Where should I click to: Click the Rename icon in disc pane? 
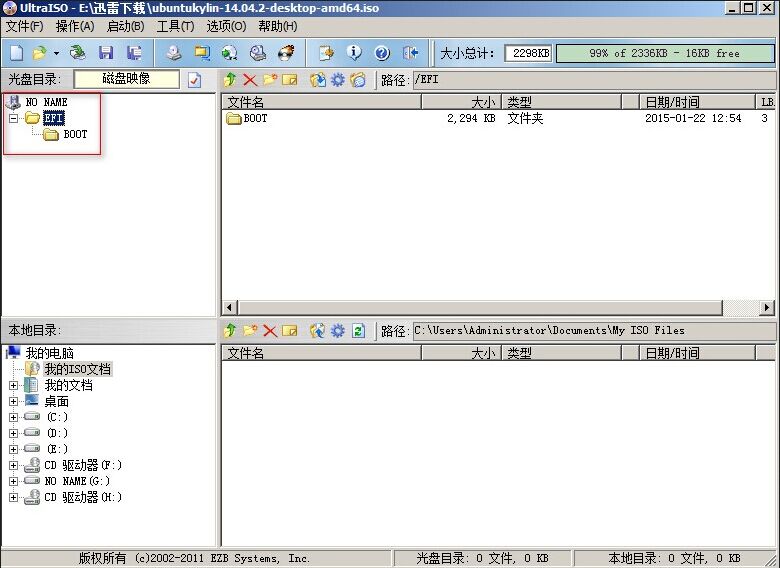pyautogui.click(x=290, y=80)
